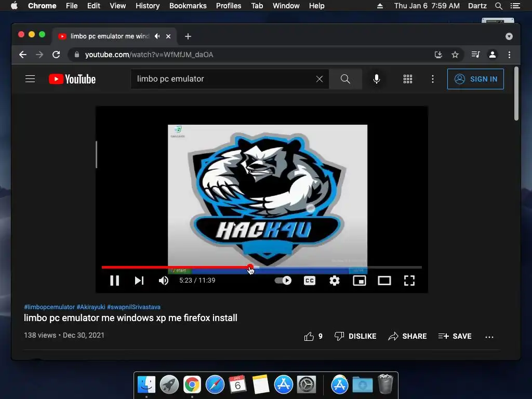Run the search with magnifier button
The image size is (532, 399).
pos(345,79)
